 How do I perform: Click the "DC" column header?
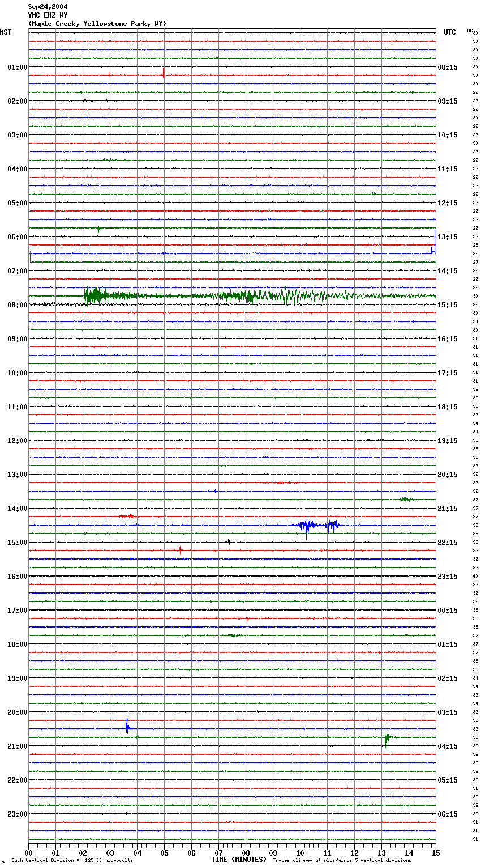(x=470, y=31)
